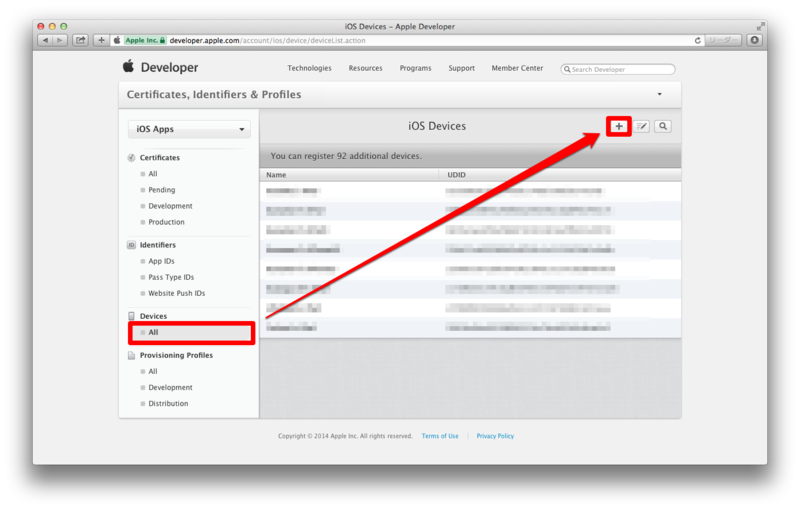800x510 pixels.
Task: Click Safari's add bookmark plus button
Action: (x=101, y=40)
